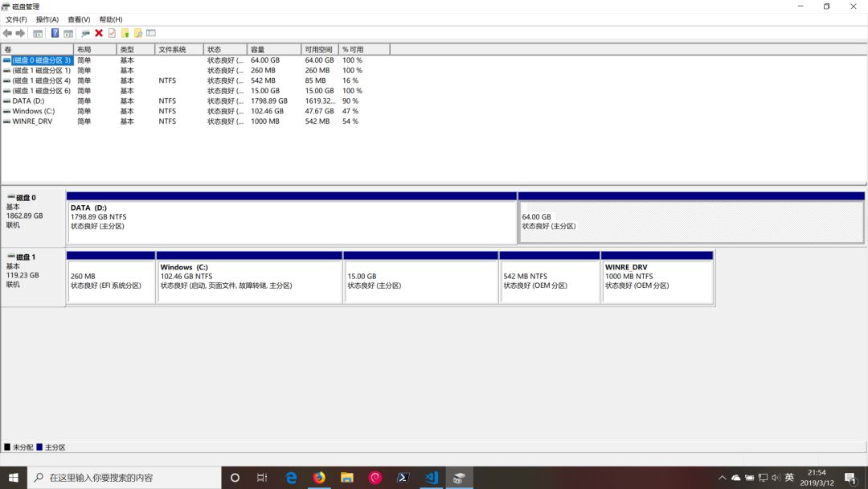
Task: Sort by the % 可用 column header
Action: pos(364,49)
